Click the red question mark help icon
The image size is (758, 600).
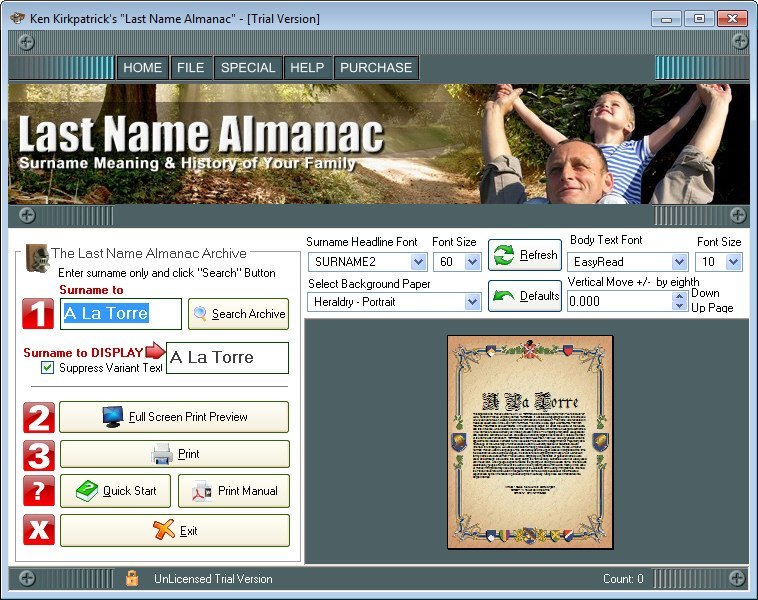click(39, 491)
